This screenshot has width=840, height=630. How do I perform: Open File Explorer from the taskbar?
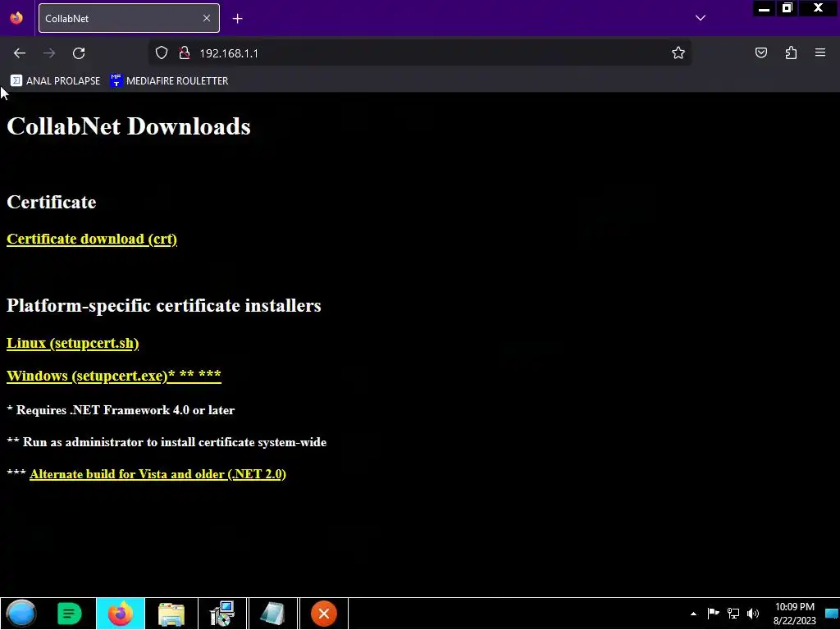pos(171,614)
